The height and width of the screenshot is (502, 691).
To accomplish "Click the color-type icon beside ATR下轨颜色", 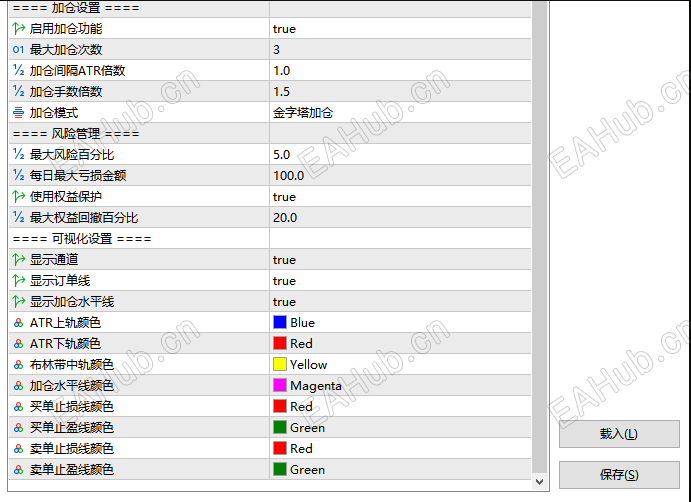I will coord(19,343).
